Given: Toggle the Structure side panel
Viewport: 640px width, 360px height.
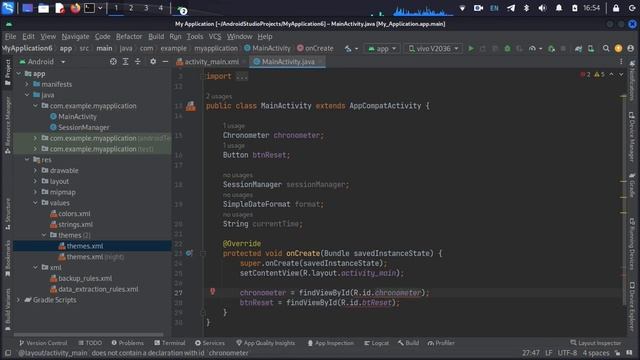Looking at the screenshot, I should click(8, 213).
